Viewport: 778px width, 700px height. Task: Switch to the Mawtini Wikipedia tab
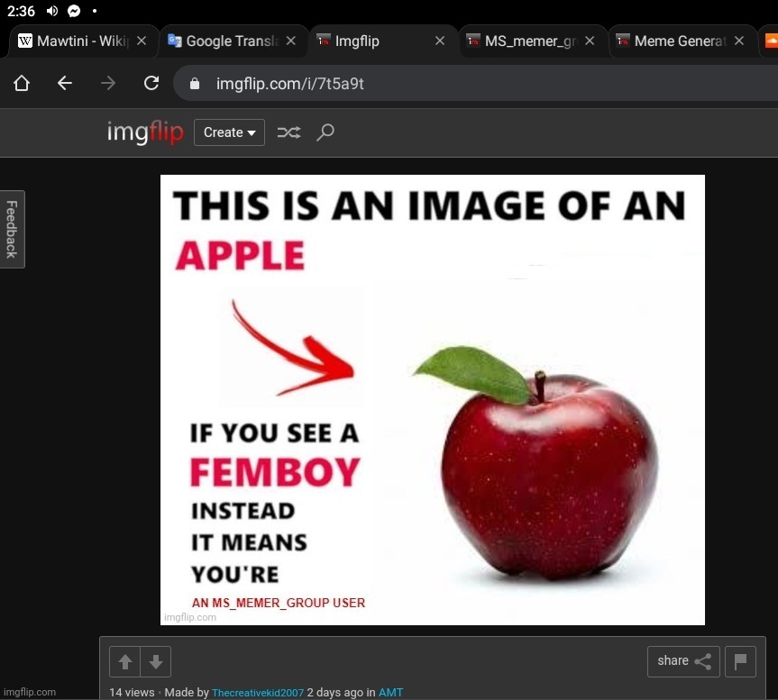coord(75,41)
